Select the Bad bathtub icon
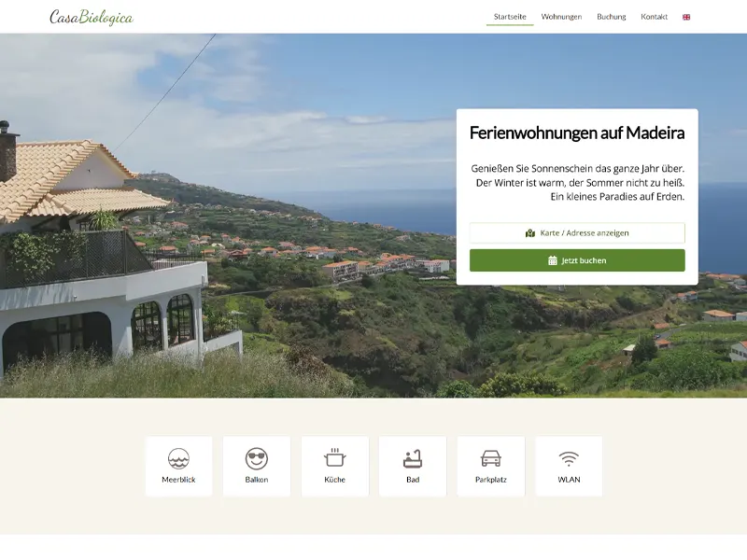747x560 pixels. 413,458
